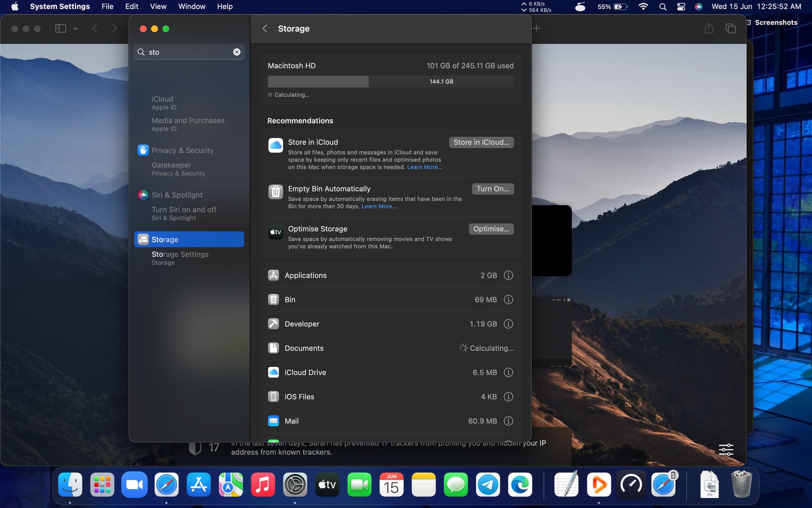Click info icon next to Applications
Screen dimensions: 812x508
pos(508,275)
